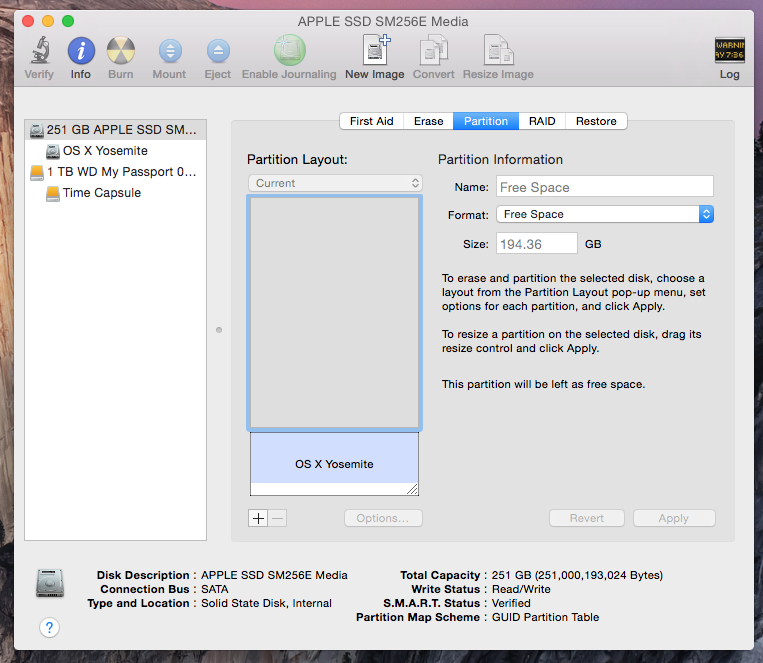This screenshot has width=763, height=663.
Task: Click the Verify microscope icon
Action: click(40, 51)
